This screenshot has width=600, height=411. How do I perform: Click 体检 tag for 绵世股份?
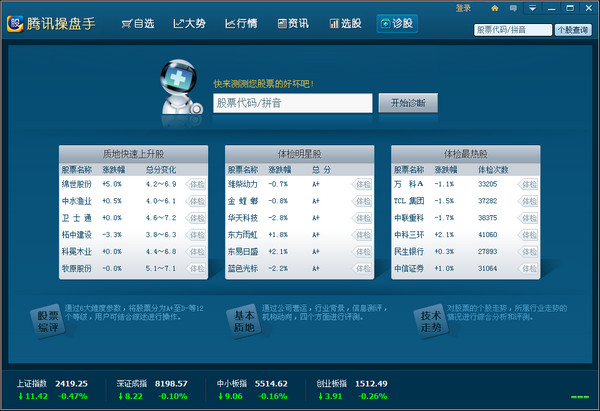pos(196,184)
